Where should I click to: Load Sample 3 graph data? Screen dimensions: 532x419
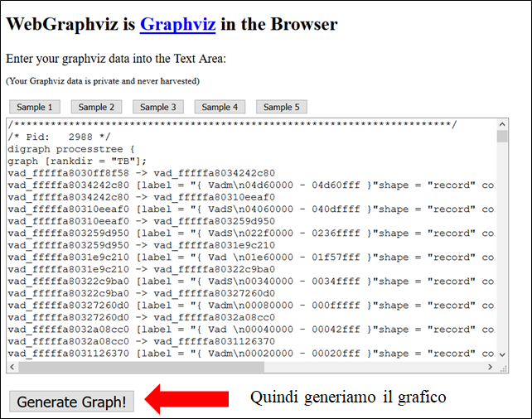coord(158,107)
